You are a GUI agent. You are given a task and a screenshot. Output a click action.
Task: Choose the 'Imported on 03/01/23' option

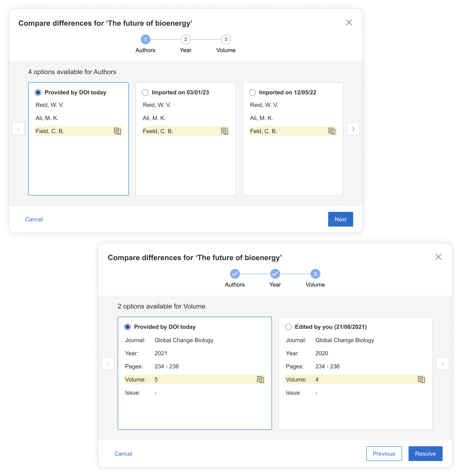(145, 93)
